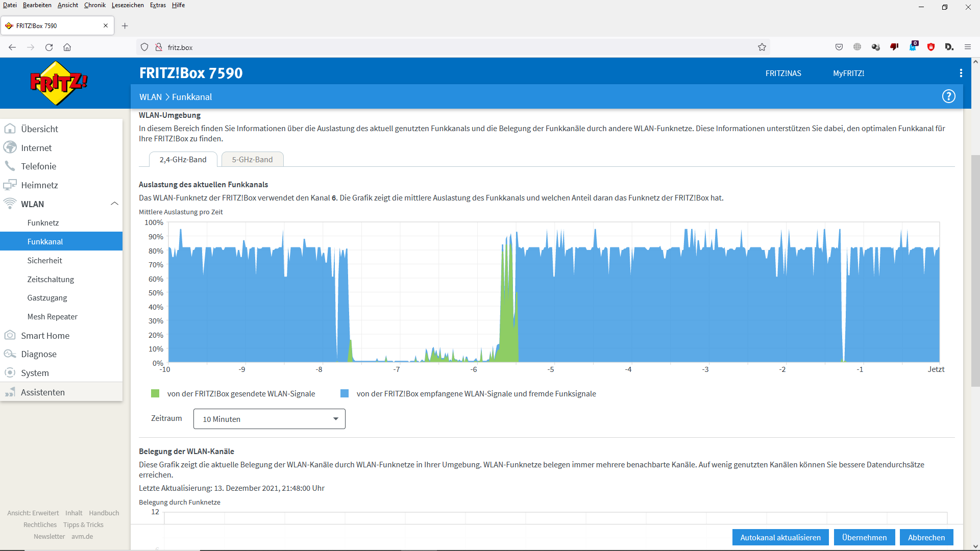Click the WLAN wifi icon
The height and width of the screenshot is (551, 980).
10,204
